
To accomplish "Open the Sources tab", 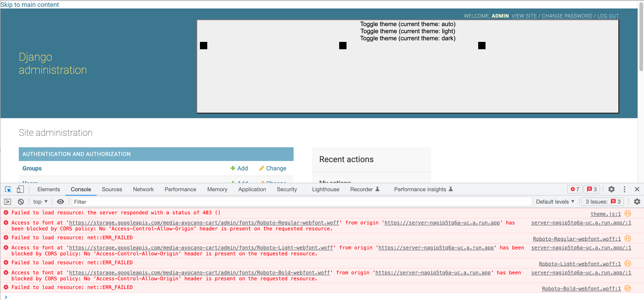I will (112, 189).
